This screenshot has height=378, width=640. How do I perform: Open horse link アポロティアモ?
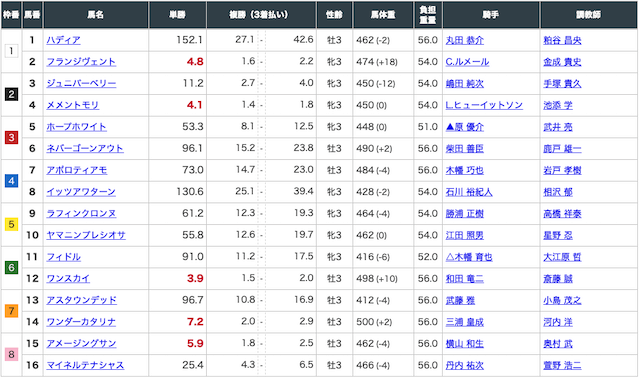pyautogui.click(x=77, y=170)
